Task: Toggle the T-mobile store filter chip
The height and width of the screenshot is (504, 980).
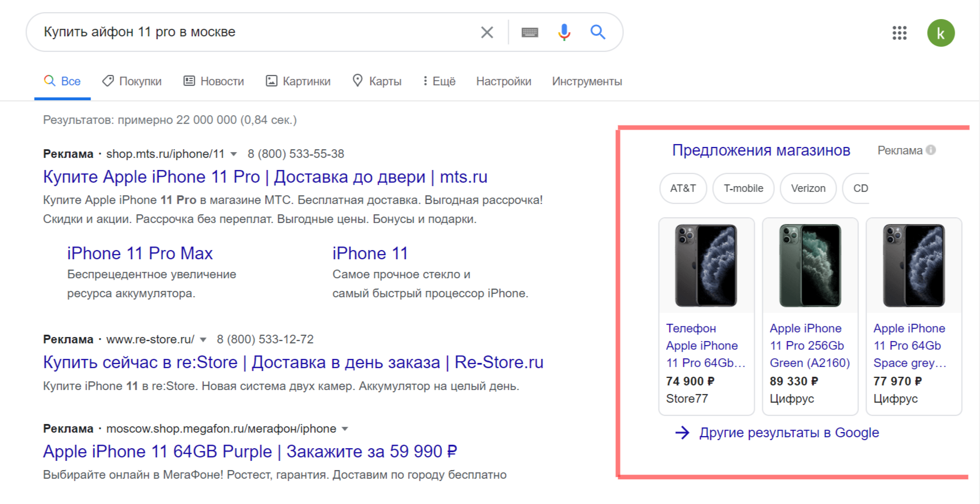Action: (x=743, y=188)
